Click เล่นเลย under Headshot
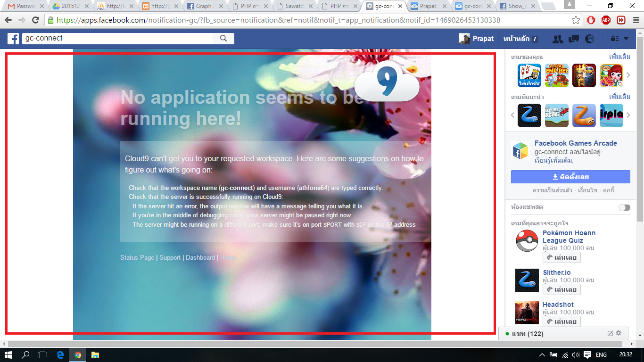The width and height of the screenshot is (644, 362). (561, 321)
